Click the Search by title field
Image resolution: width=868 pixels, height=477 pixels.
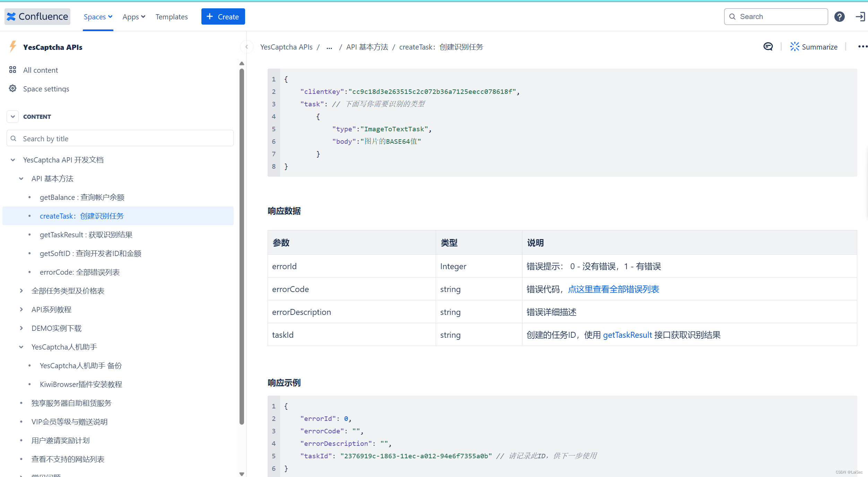point(120,139)
